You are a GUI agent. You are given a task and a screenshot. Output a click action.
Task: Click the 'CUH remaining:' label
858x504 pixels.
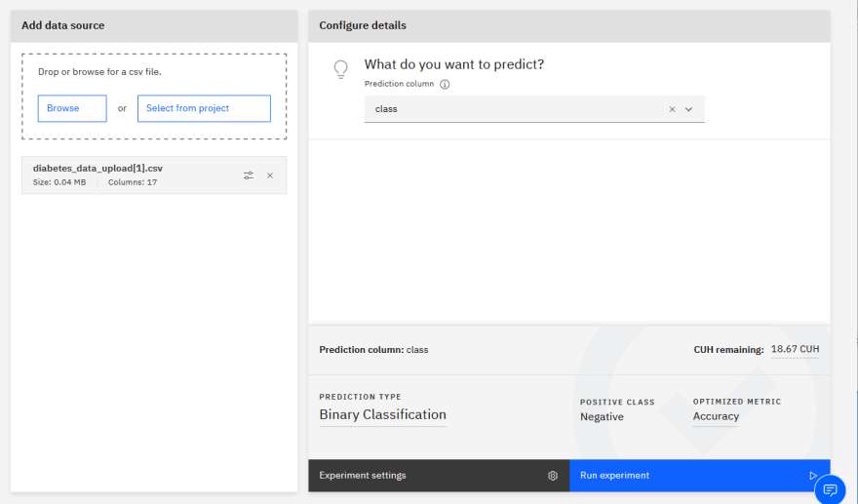(729, 350)
